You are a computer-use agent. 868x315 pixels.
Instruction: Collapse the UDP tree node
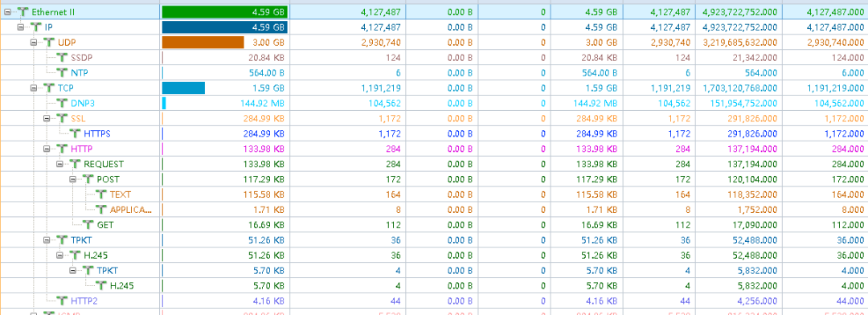click(35, 42)
